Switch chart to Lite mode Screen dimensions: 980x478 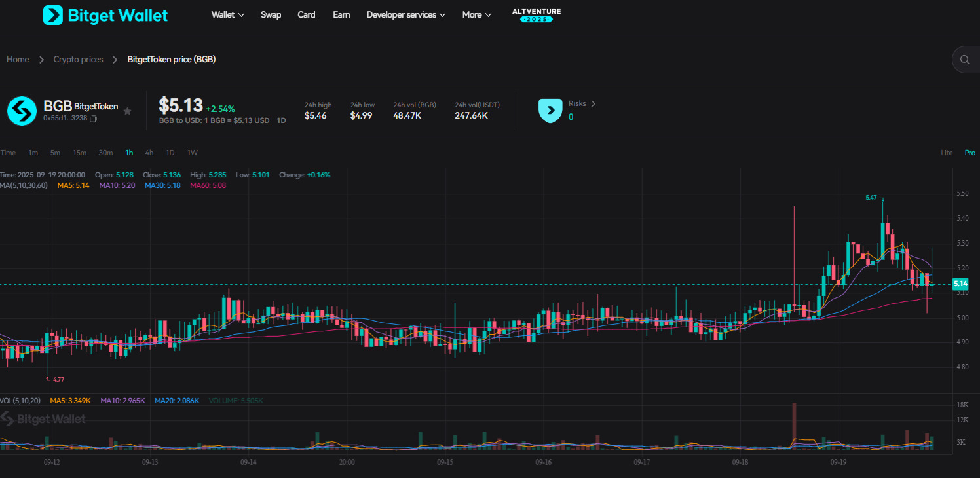pyautogui.click(x=947, y=153)
